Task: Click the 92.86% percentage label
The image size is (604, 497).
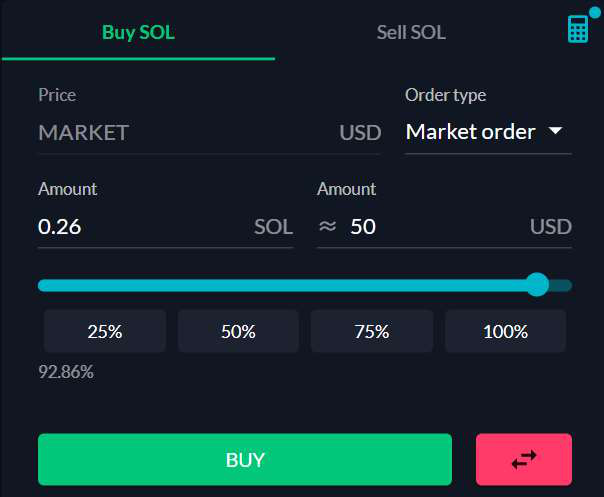Action: [x=66, y=372]
